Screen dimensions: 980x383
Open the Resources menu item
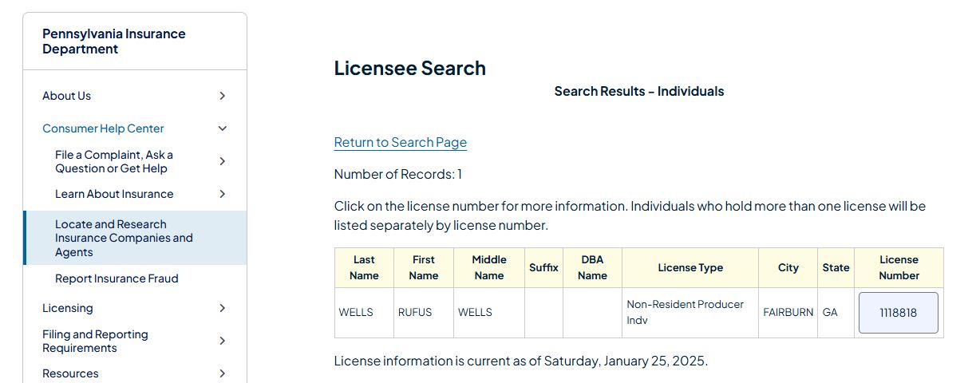[x=70, y=373]
